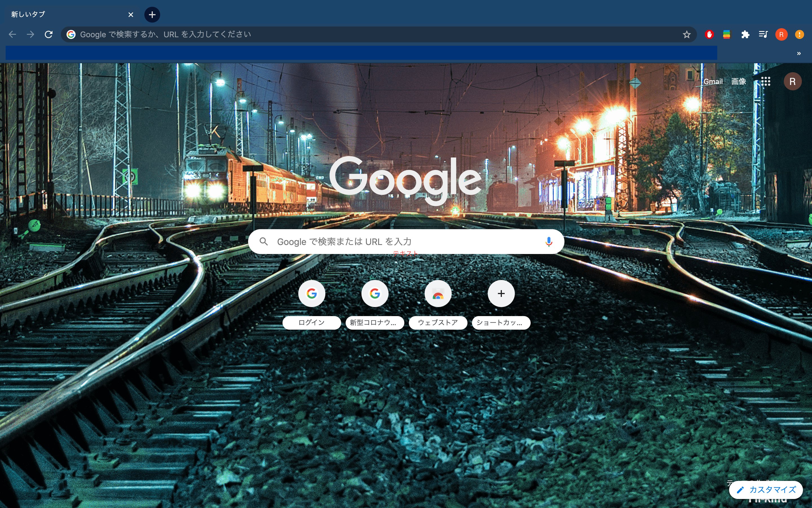Click the 新型コロナウ... label
This screenshot has width=812, height=508.
click(375, 323)
